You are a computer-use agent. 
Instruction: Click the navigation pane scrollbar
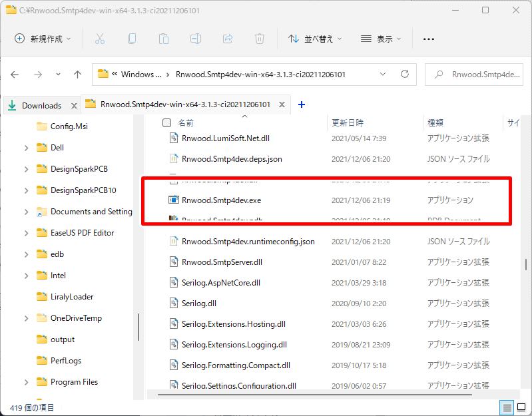point(138,327)
